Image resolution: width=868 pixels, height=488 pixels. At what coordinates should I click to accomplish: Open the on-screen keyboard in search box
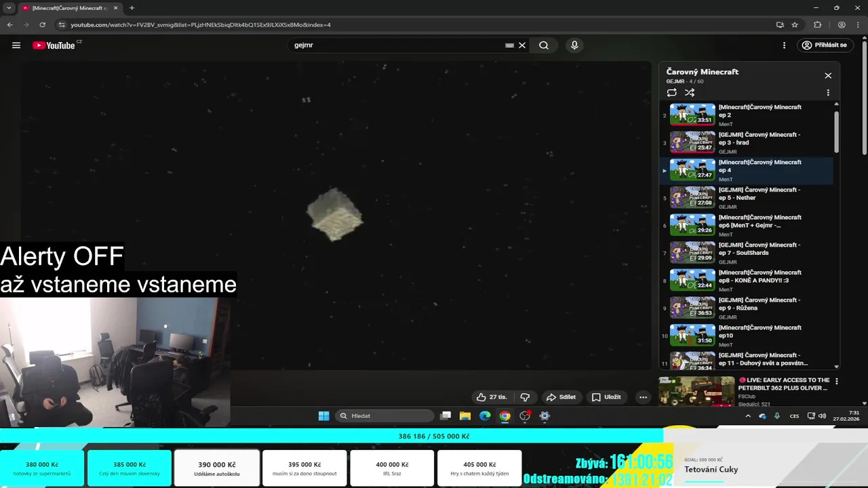point(509,45)
